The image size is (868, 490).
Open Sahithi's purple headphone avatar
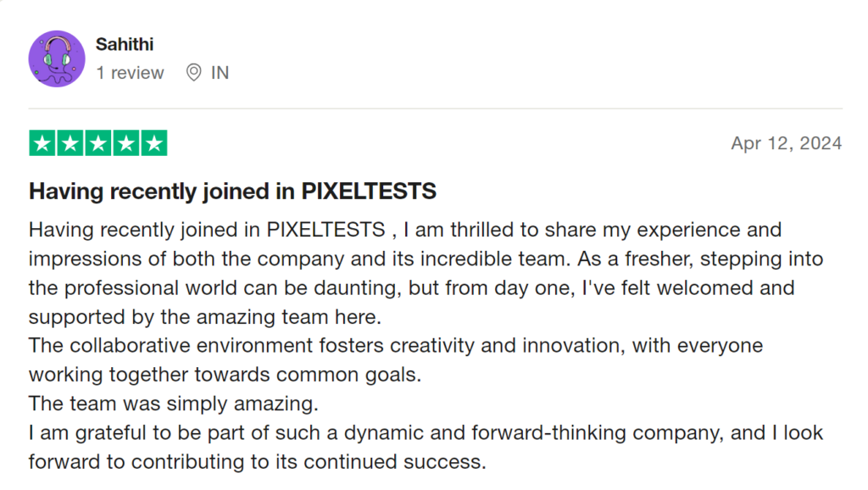pos(57,58)
